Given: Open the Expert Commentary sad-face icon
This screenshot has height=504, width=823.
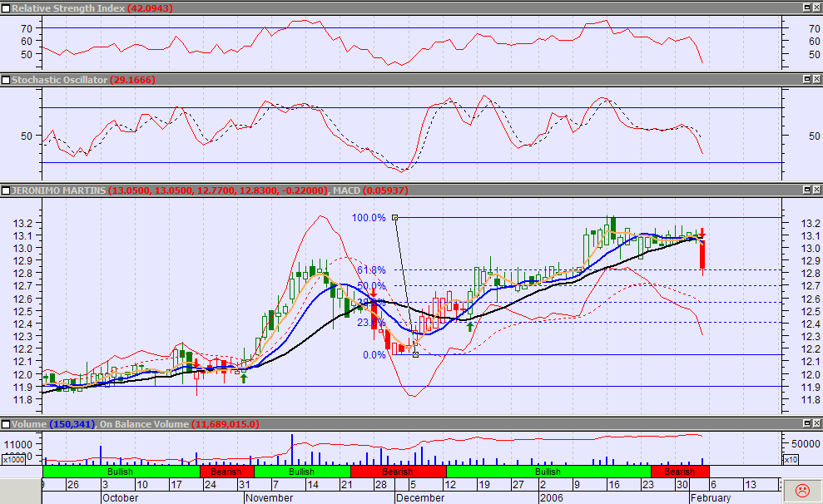Looking at the screenshot, I should click(x=802, y=491).
